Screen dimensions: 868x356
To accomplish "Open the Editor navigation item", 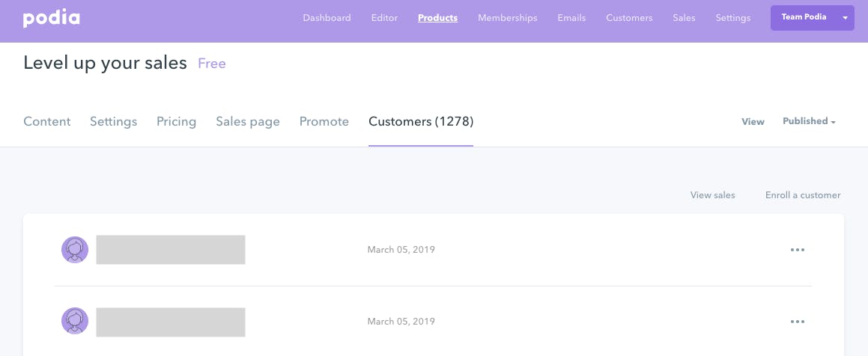I will click(384, 18).
